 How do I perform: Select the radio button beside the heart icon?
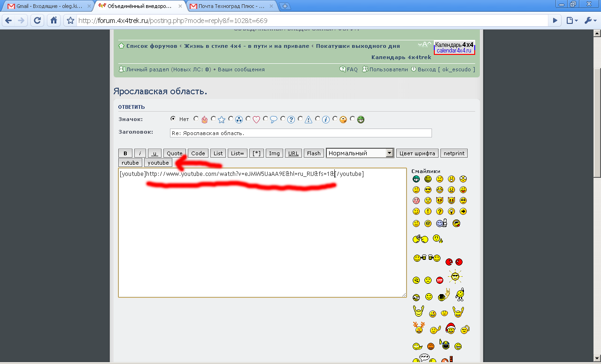(x=248, y=119)
